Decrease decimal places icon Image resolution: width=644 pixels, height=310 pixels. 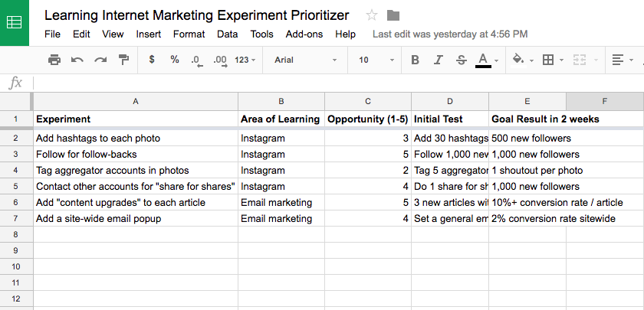tap(197, 60)
